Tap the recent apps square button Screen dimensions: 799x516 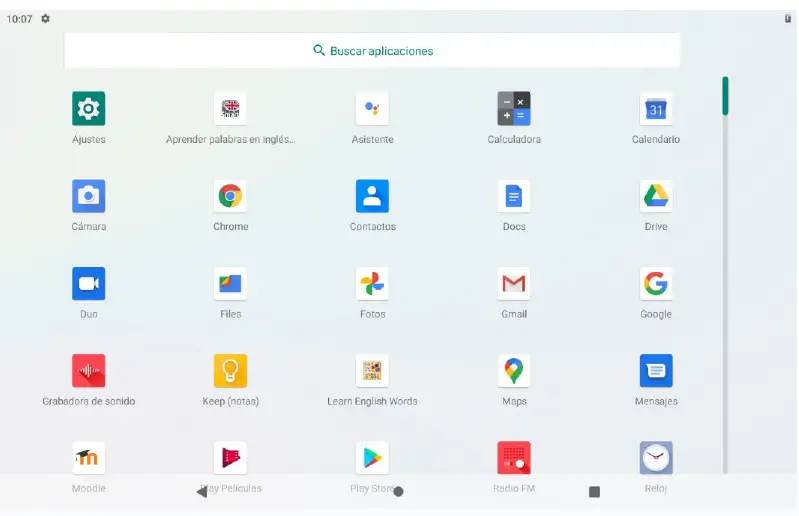click(x=594, y=492)
